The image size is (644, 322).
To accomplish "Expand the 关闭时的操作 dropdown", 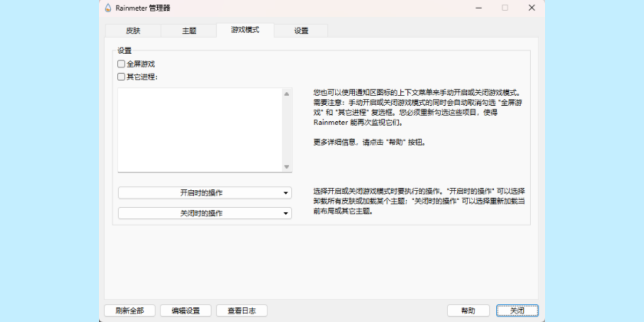I will [205, 213].
